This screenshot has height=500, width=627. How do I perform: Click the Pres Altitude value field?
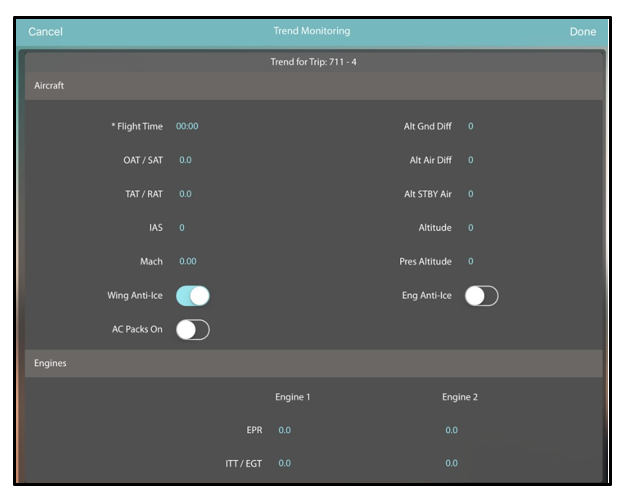coord(471,262)
